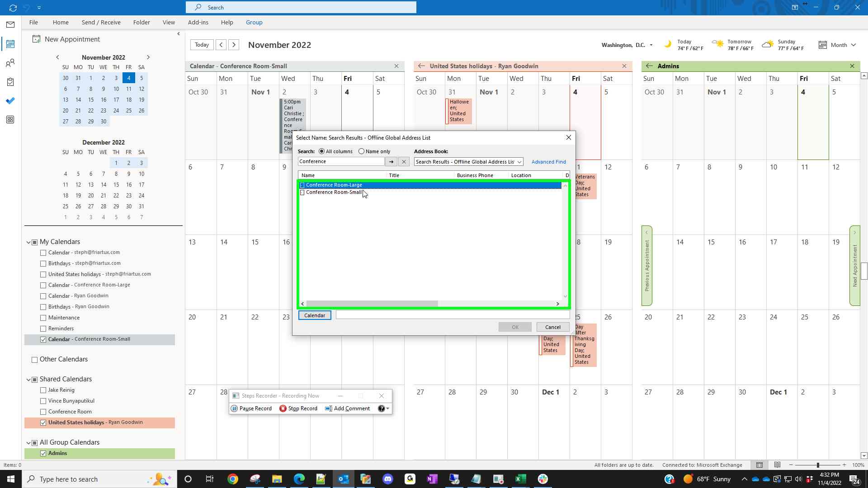The width and height of the screenshot is (868, 488).
Task: Click the Advanced Find link
Action: point(548,162)
